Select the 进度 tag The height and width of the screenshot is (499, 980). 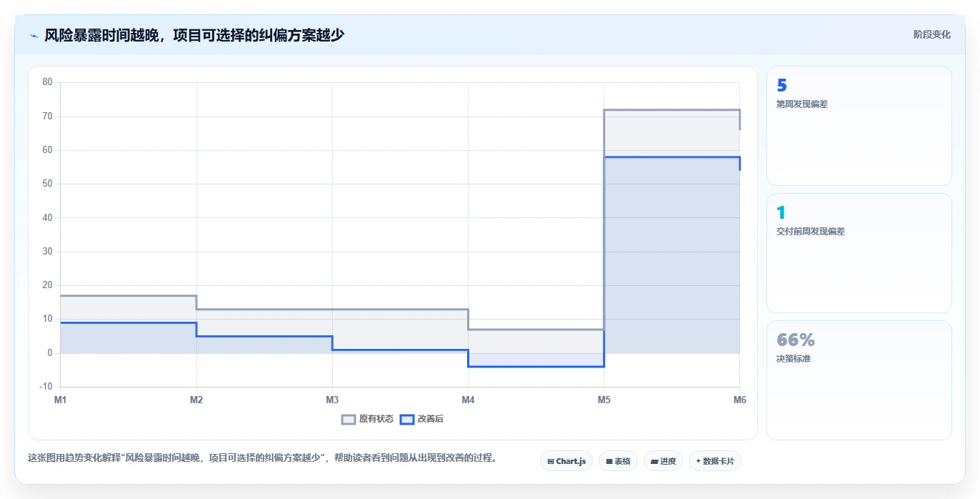(x=663, y=461)
